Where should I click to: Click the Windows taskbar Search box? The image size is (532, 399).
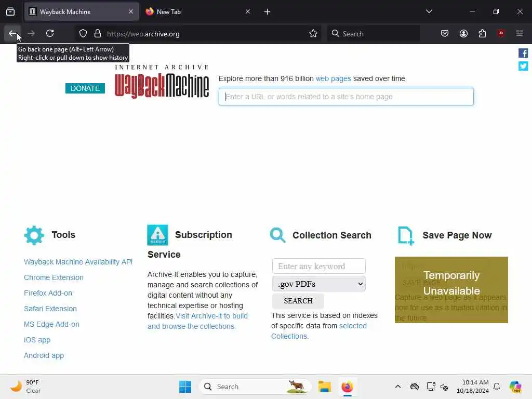255,387
